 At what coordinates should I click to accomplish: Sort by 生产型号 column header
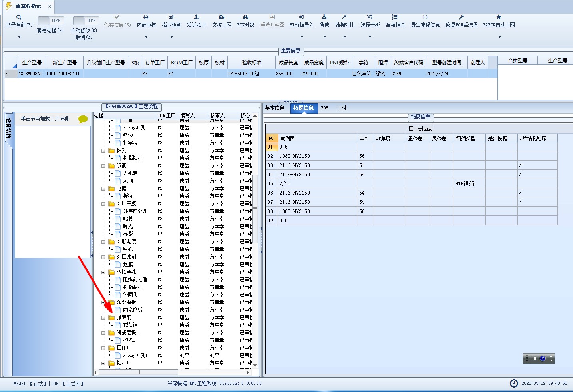pyautogui.click(x=32, y=63)
